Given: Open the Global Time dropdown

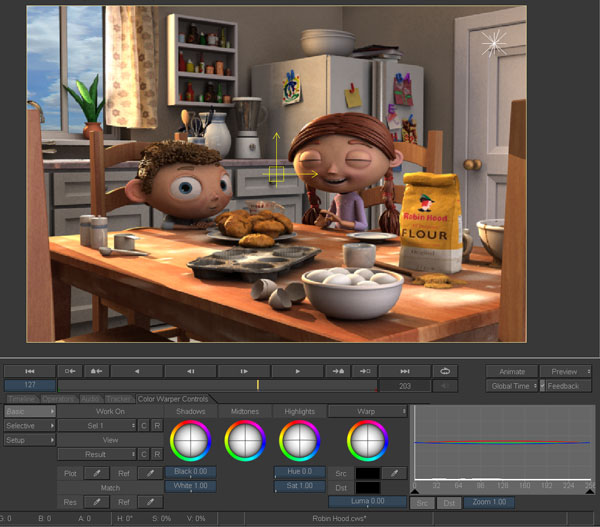Looking at the screenshot, I should click(x=512, y=386).
